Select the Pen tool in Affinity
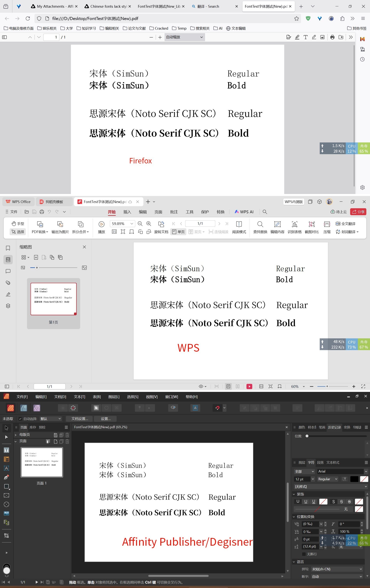 point(7,477)
